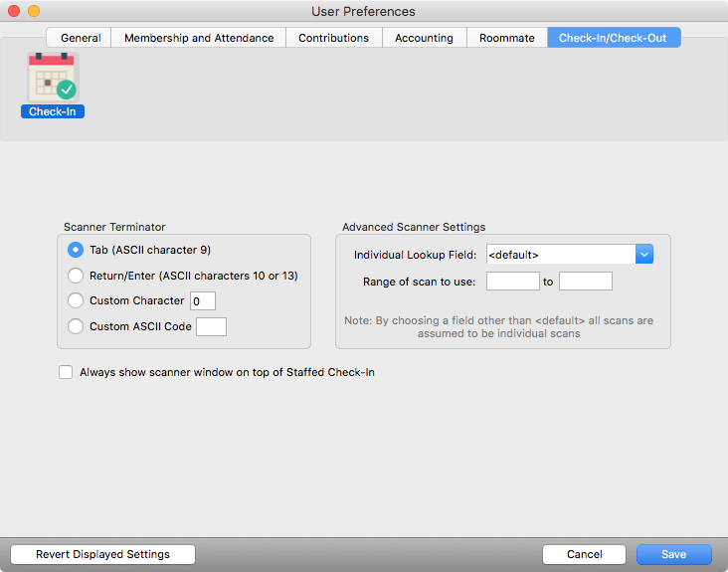Click the scan range end field
Image resolution: width=728 pixels, height=572 pixels.
[585, 282]
